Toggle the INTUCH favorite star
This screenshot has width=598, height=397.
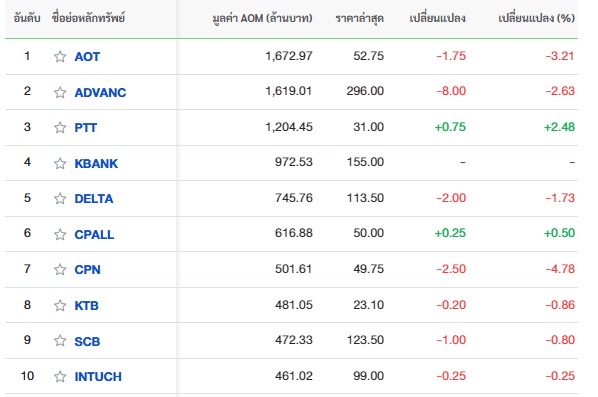point(60,376)
